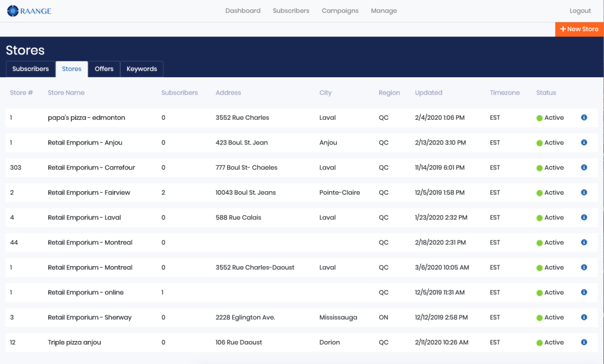Switch to the Subscribers tab under Stores

[x=31, y=69]
